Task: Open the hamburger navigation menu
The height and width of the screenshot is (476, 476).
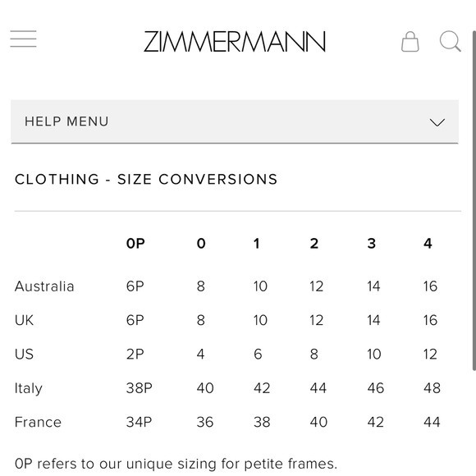Action: click(23, 39)
